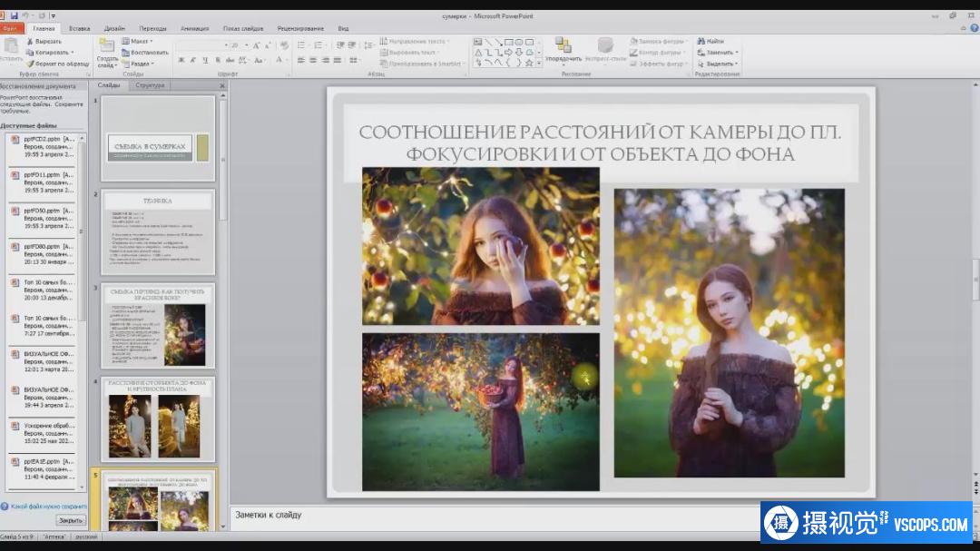Image resolution: width=980 pixels, height=551 pixels.
Task: Pick the oval shape in shapes gallery
Action: pyautogui.click(x=519, y=43)
